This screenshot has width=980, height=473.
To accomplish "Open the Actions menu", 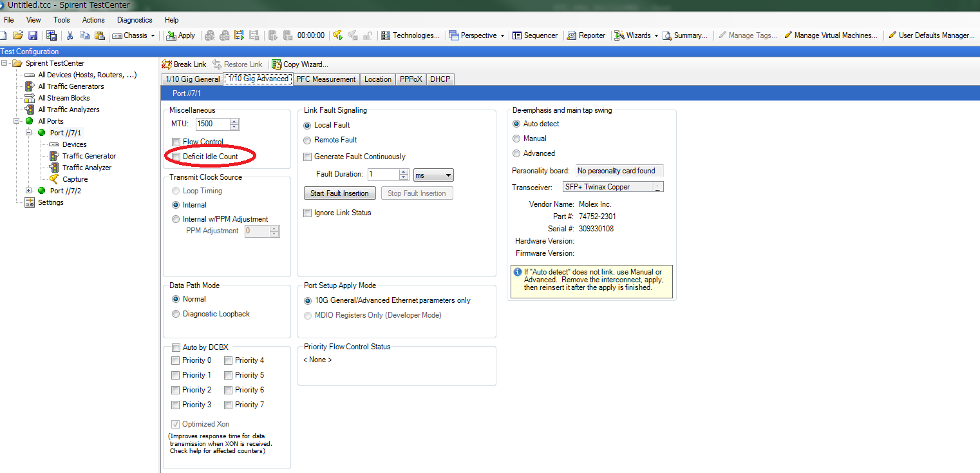I will [x=93, y=20].
